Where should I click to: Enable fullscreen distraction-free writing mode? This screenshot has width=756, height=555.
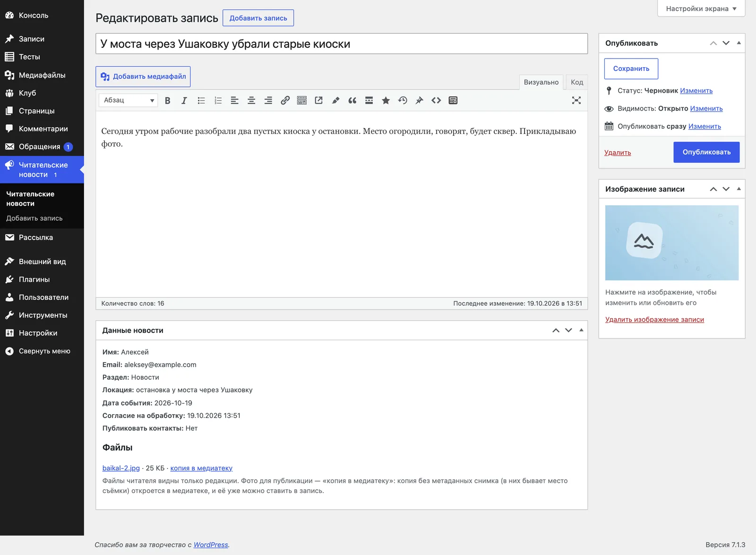[x=576, y=100]
